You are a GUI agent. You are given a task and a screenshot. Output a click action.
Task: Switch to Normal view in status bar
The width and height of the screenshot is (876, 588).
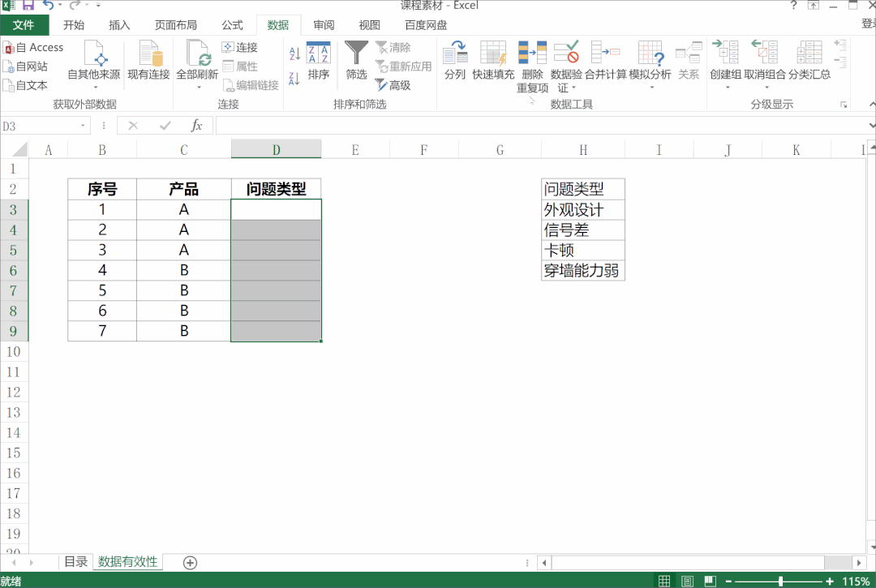coord(664,582)
